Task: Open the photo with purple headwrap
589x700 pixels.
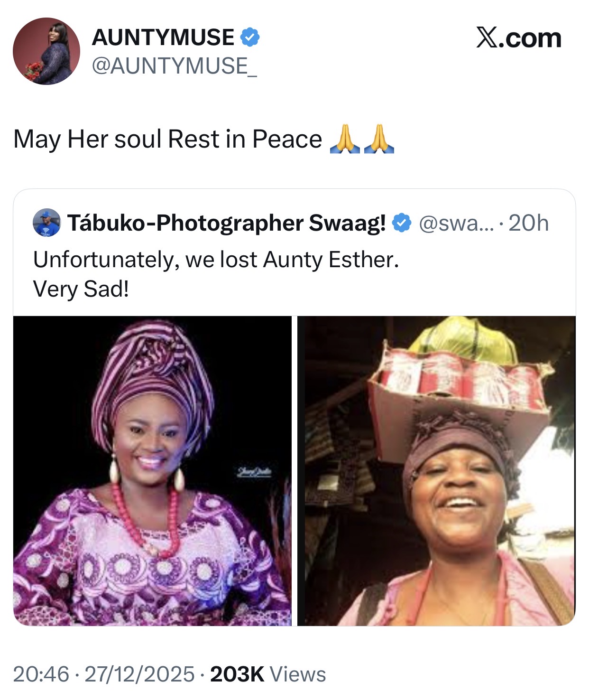Action: pos(152,471)
